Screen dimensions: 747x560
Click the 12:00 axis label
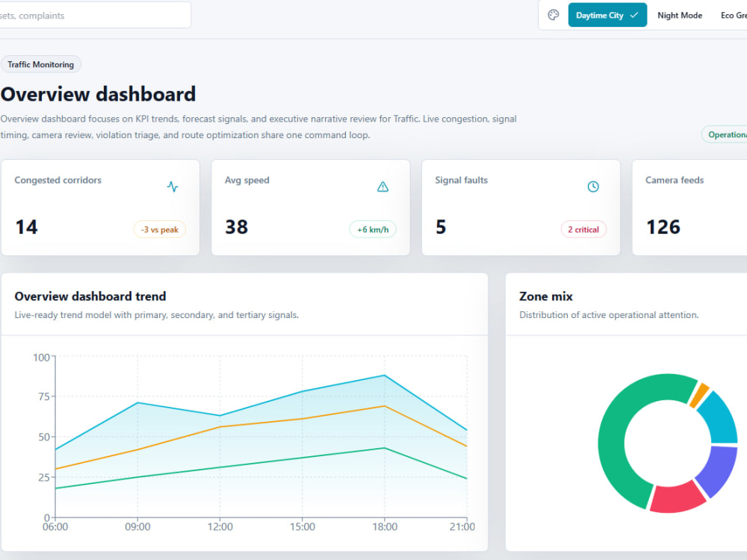[220, 526]
